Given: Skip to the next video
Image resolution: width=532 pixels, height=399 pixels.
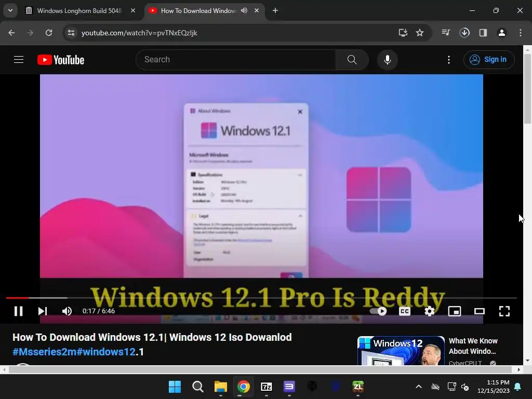Looking at the screenshot, I should [x=43, y=311].
